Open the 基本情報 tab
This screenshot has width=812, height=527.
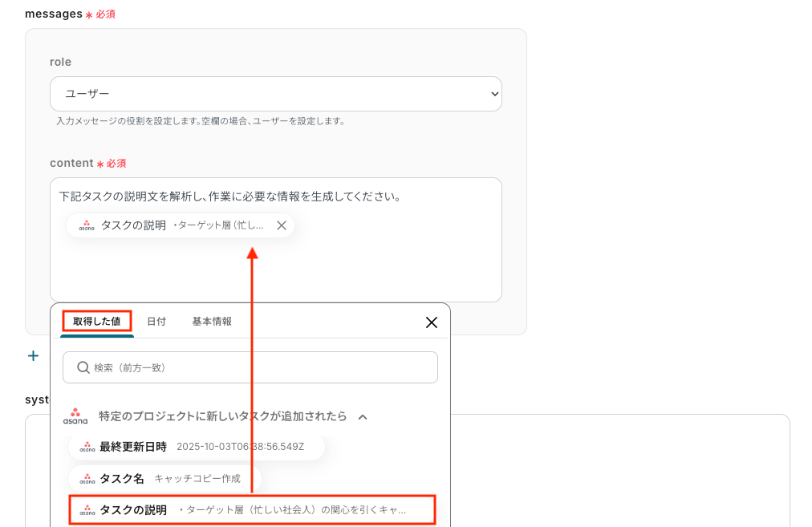[212, 322]
